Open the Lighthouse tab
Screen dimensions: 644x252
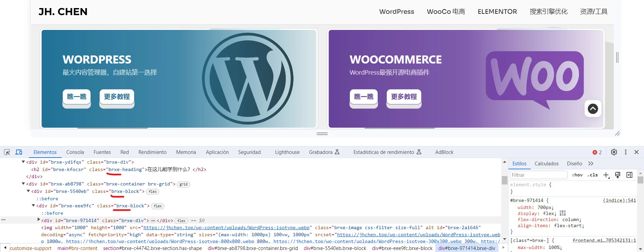click(287, 152)
